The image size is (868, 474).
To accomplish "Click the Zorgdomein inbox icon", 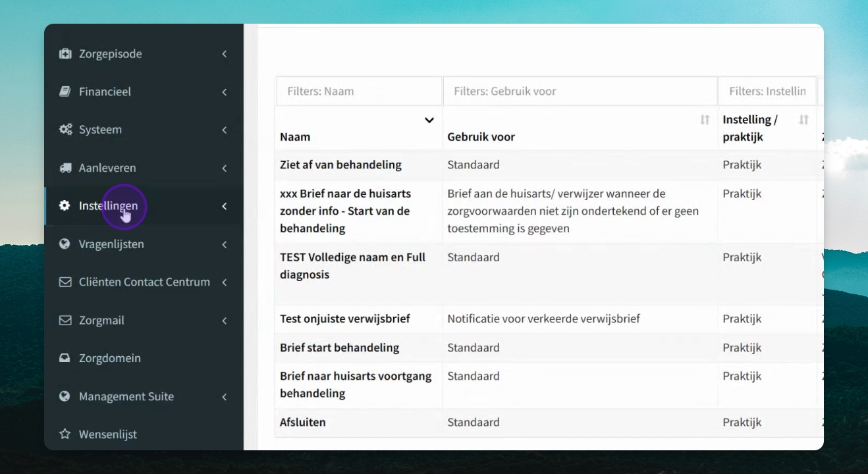I will pos(65,358).
